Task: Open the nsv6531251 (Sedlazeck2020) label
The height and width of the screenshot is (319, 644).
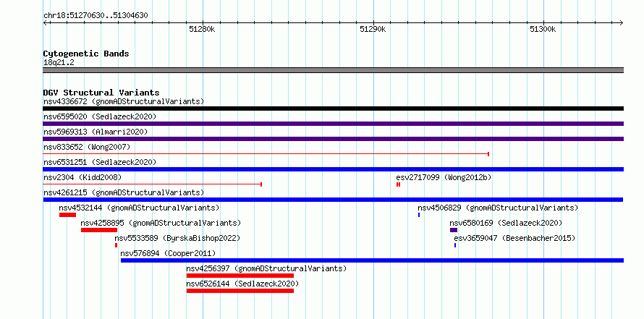Action: point(100,162)
